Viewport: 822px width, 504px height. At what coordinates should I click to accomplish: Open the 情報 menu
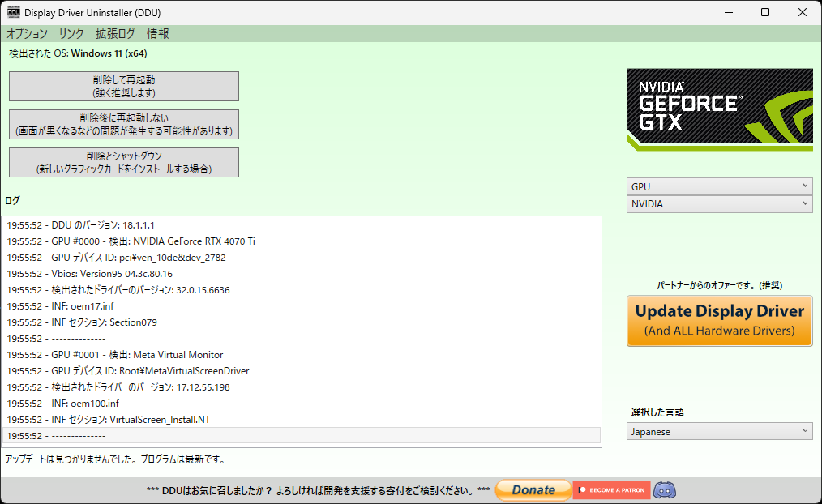point(158,33)
